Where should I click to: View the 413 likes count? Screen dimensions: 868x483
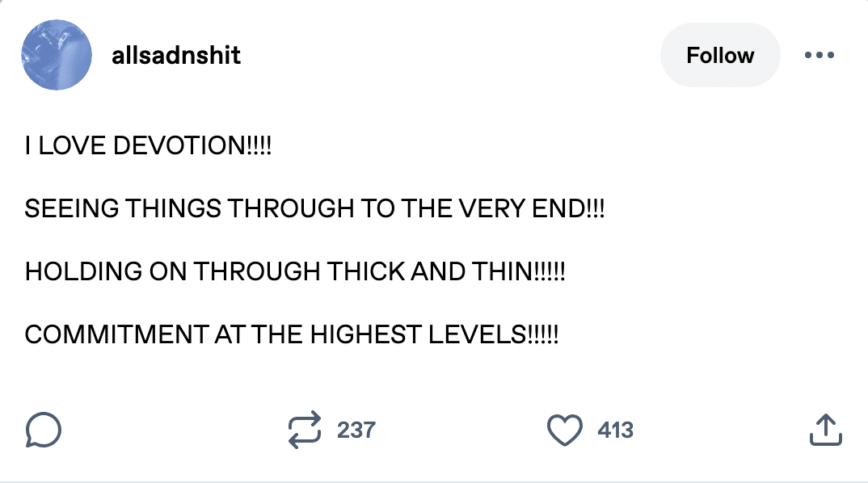pos(615,430)
